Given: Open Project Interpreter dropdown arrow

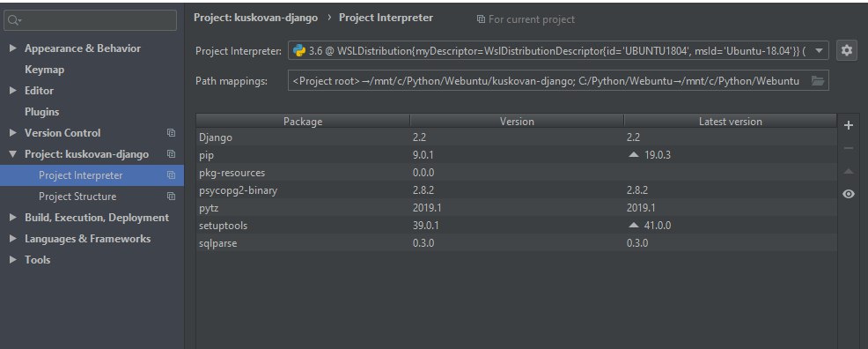Looking at the screenshot, I should click(819, 50).
